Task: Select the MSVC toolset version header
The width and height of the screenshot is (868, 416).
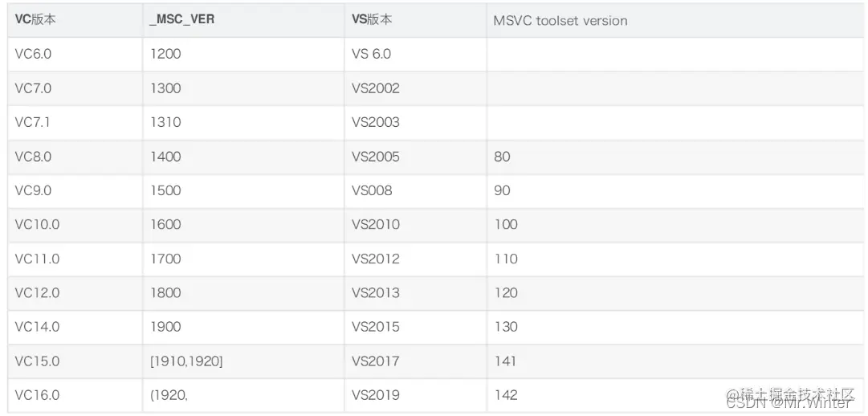Action: coord(560,21)
